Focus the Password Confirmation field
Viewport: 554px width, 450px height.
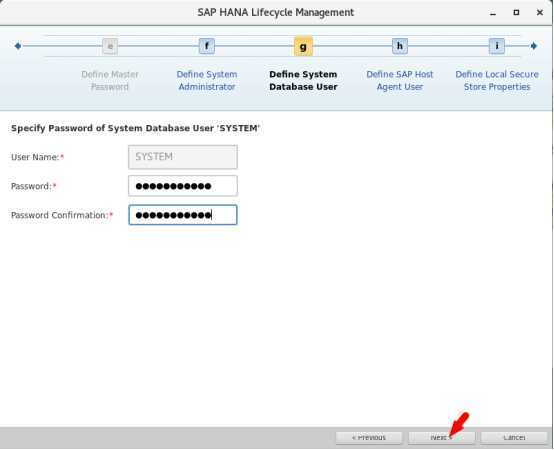183,215
